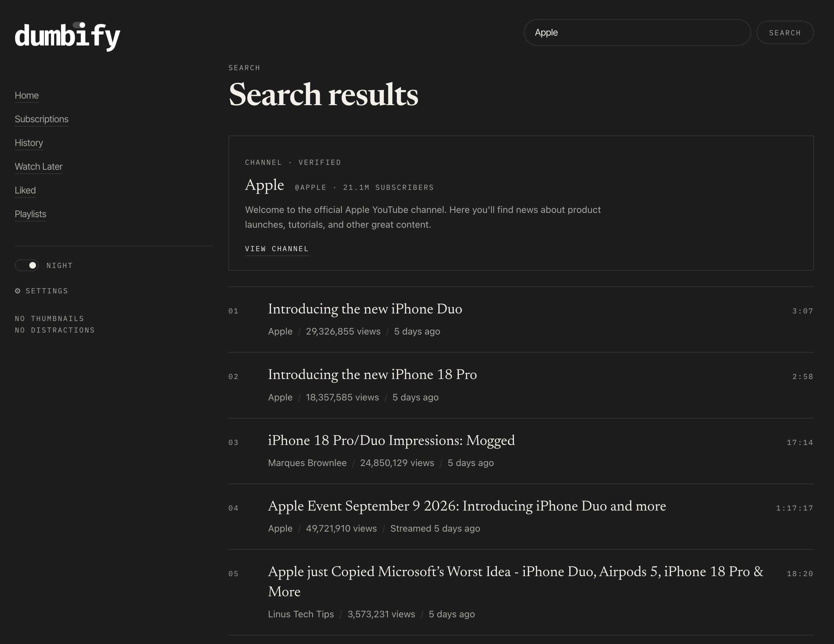
Task: Click the 18:20 duration label
Action: (800, 574)
